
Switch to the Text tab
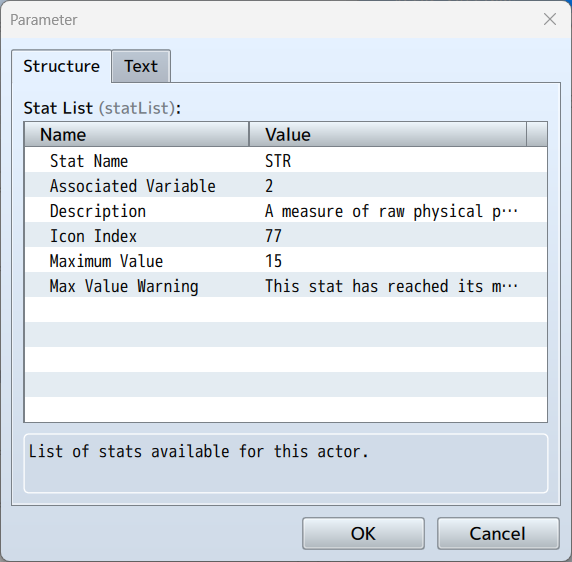pos(141,66)
